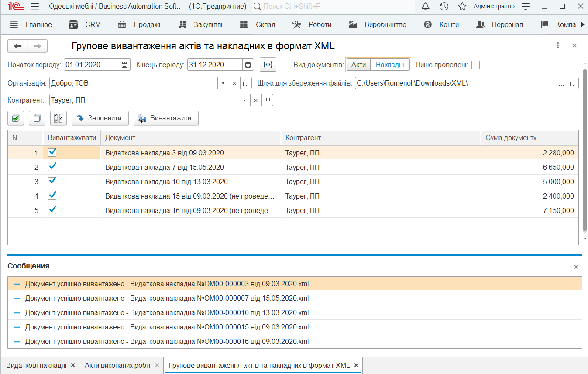Sort by Документ column header
Image resolution: width=588 pixels, height=374 pixels.
tap(191, 137)
